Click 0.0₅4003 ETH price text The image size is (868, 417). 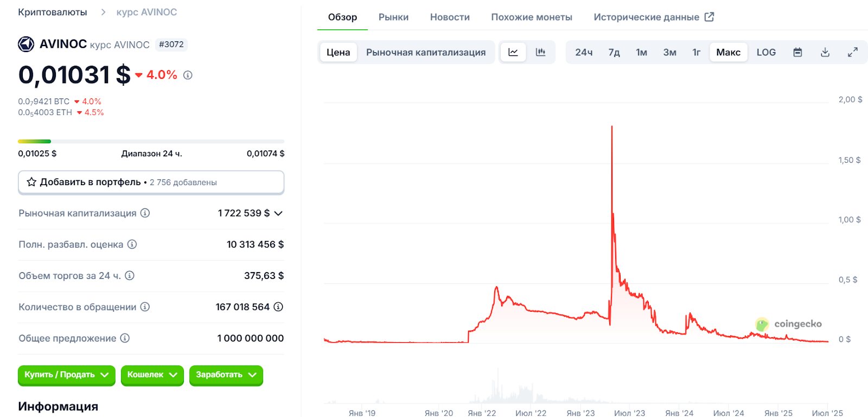coord(45,112)
